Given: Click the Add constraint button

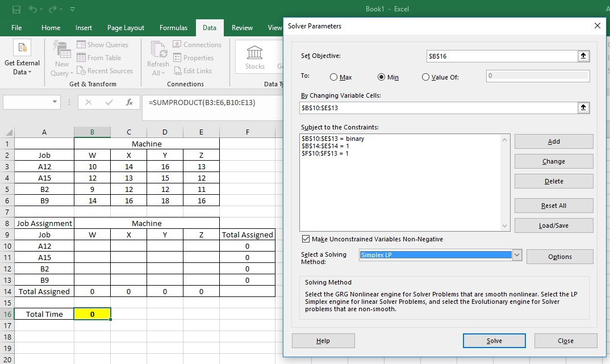Looking at the screenshot, I should click(553, 141).
